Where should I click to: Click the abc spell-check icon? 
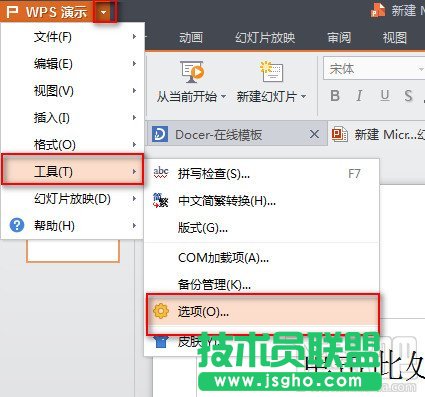[x=161, y=173]
